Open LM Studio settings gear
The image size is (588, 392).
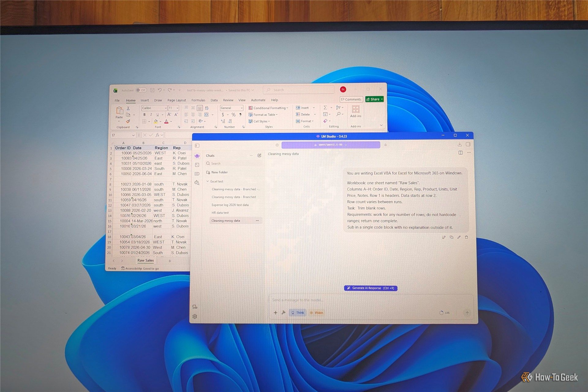195,316
